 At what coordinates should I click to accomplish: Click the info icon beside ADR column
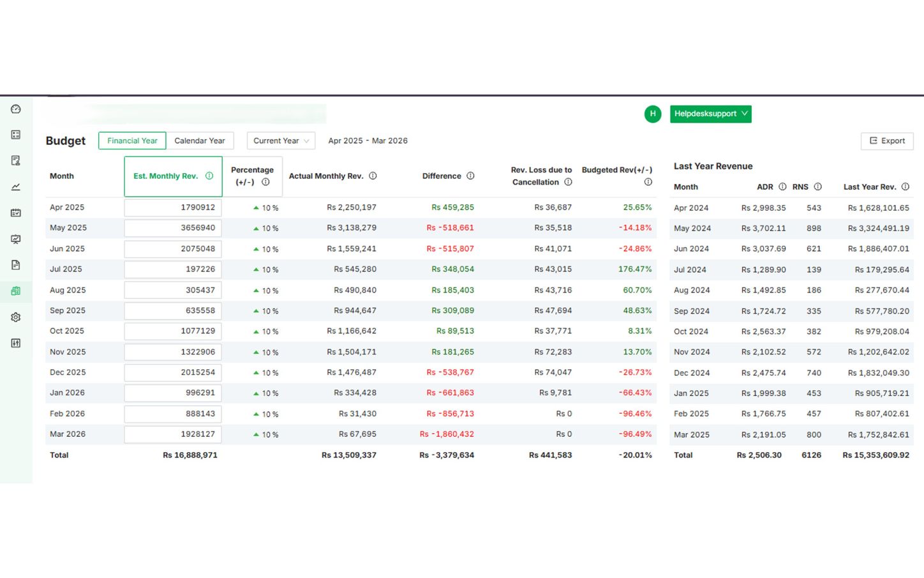(782, 187)
